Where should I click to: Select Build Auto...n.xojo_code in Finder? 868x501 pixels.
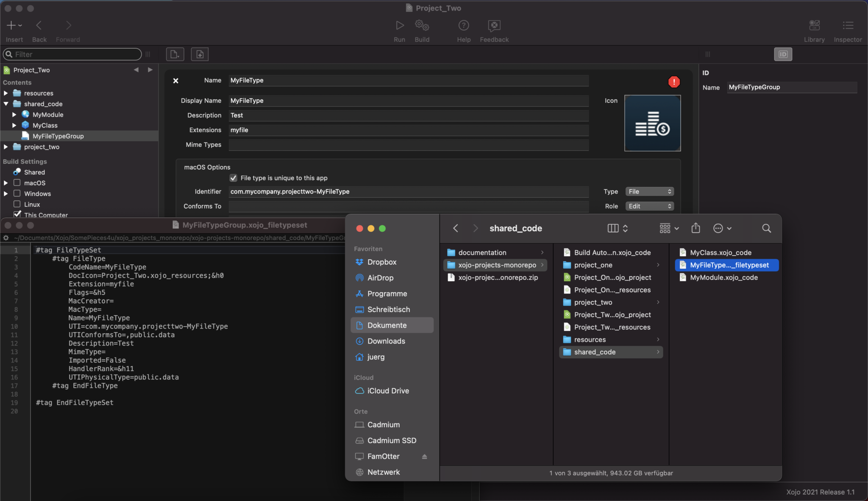click(x=611, y=253)
